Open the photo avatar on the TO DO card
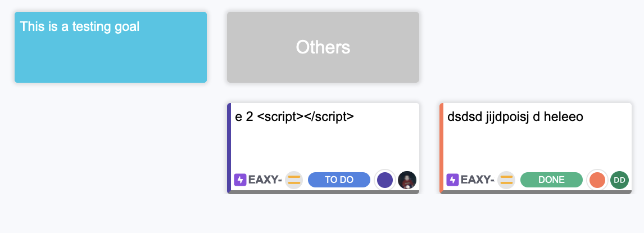Viewport: 644px width, 233px height. click(407, 180)
